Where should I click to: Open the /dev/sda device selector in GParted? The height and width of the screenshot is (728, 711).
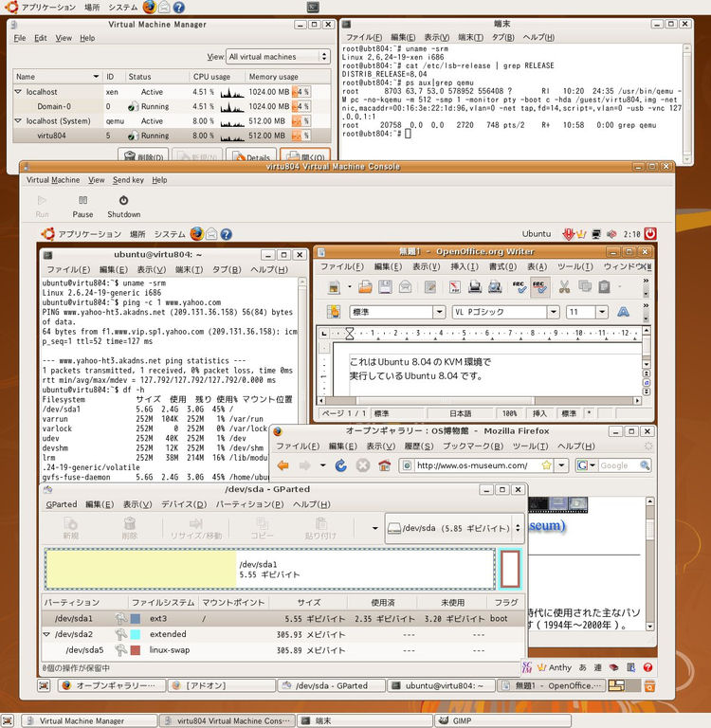tap(455, 528)
